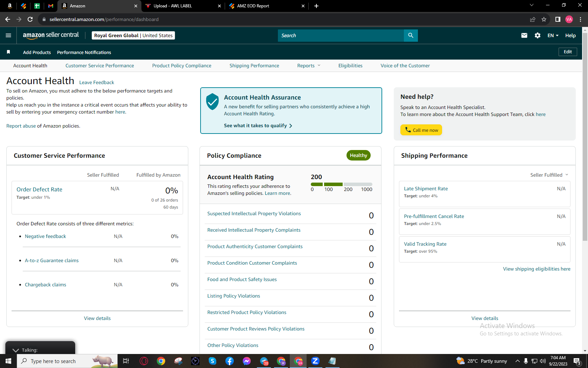Click the browser address bar URL

click(x=104, y=19)
